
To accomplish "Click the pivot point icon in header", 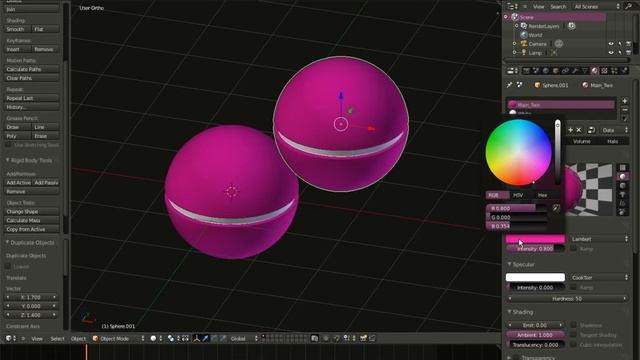I will pos(171,338).
